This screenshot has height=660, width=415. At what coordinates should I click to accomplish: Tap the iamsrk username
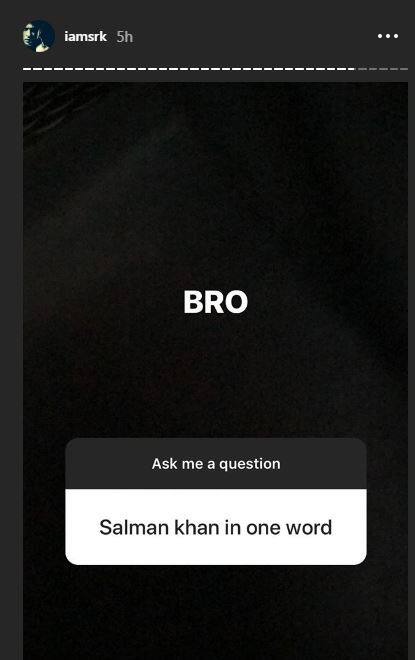[x=85, y=37]
